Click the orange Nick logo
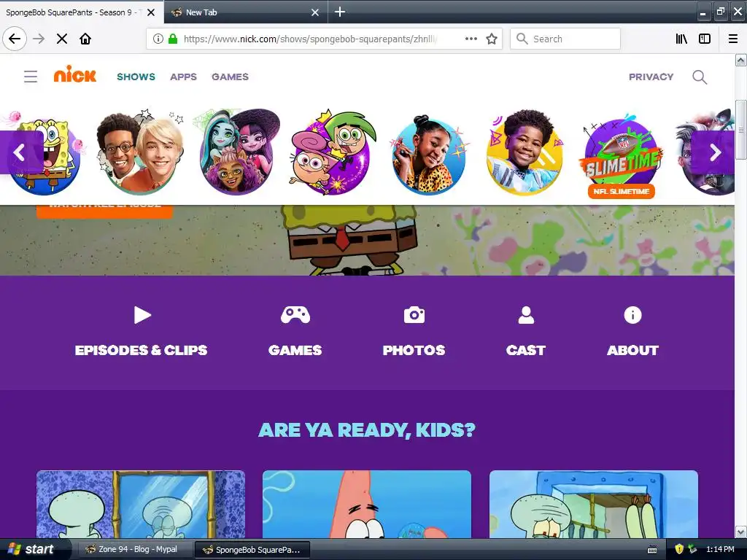747x560 pixels. (x=75, y=74)
